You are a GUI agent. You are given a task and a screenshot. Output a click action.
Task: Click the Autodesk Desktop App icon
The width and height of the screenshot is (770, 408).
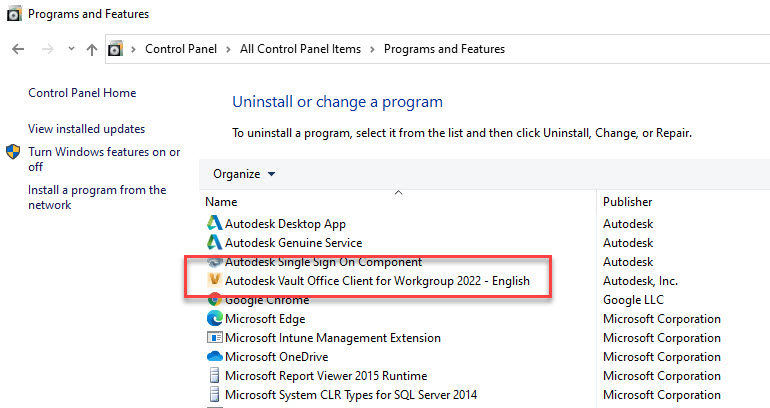tap(215, 223)
